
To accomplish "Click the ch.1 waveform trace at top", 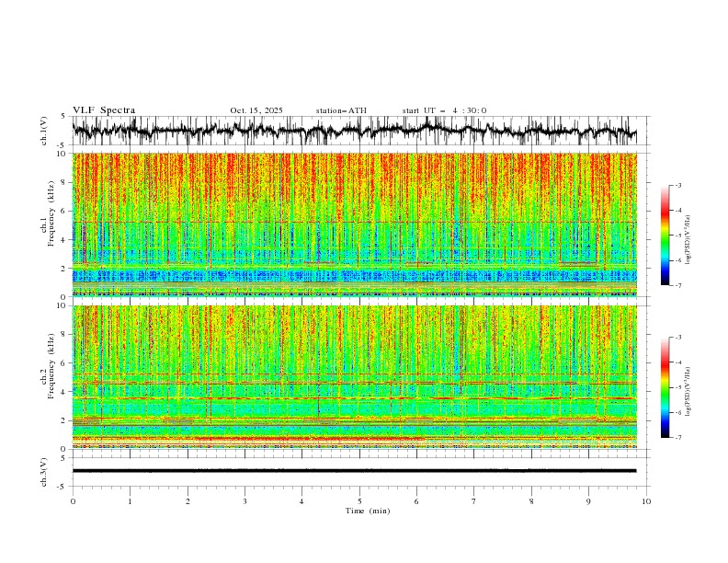I will coord(354,131).
